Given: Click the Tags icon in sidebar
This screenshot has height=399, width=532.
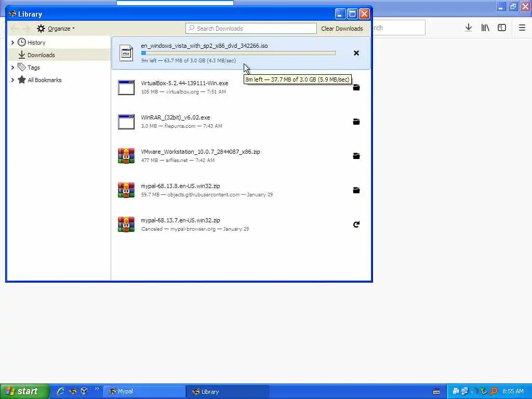Looking at the screenshot, I should point(22,67).
